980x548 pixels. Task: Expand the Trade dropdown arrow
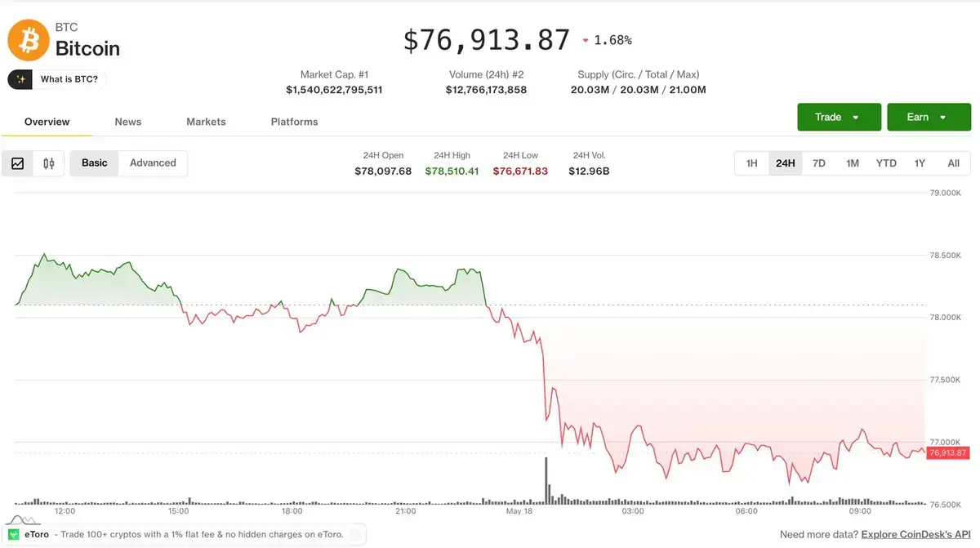click(x=855, y=118)
